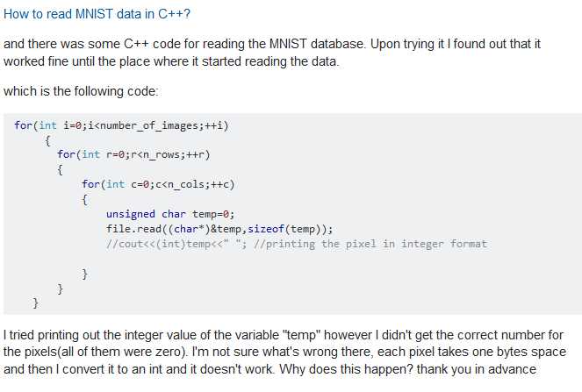This screenshot has height=392, width=582.
Task: Open the "How to read MNIST data in C++?" link
Action: click(97, 14)
